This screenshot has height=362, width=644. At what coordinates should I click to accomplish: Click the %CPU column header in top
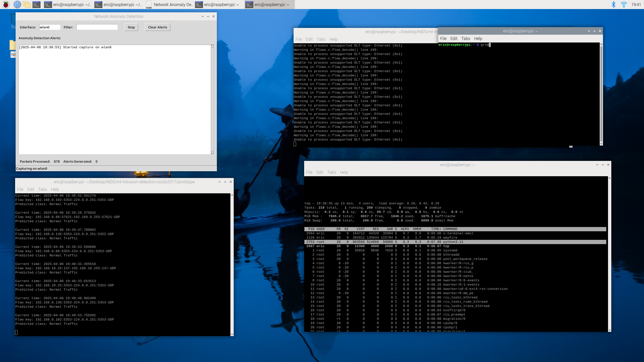click(405, 229)
